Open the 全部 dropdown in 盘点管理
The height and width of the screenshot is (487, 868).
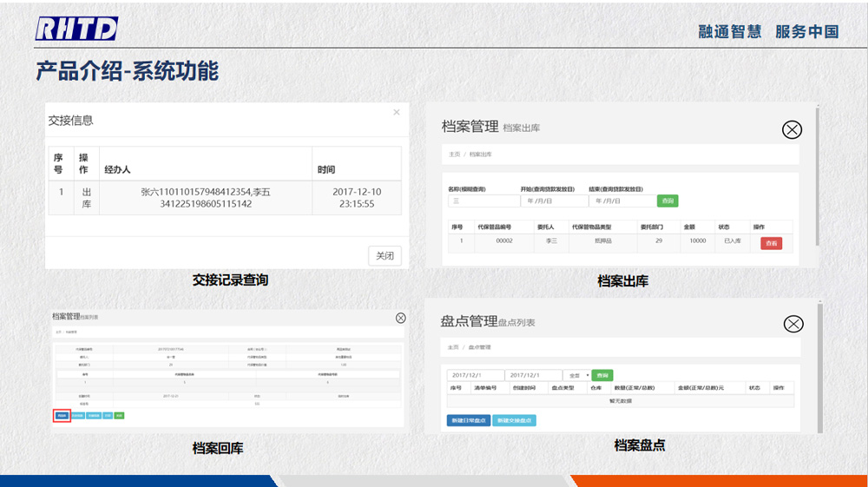577,375
